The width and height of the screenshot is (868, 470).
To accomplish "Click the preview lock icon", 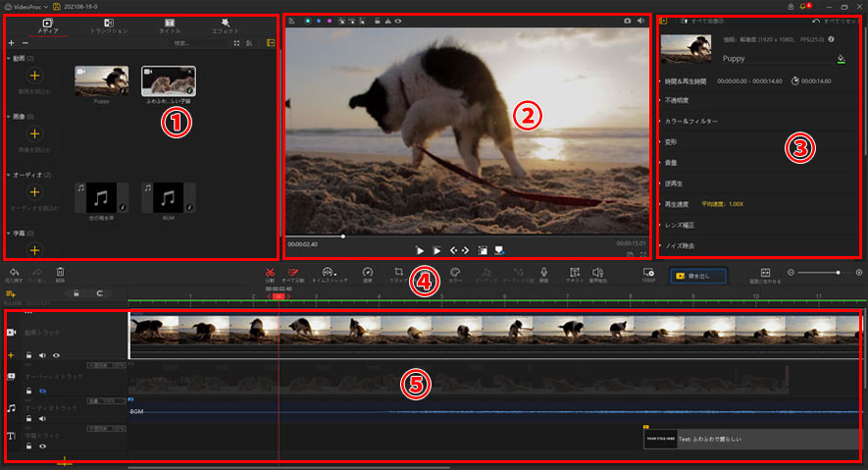I will tap(377, 21).
